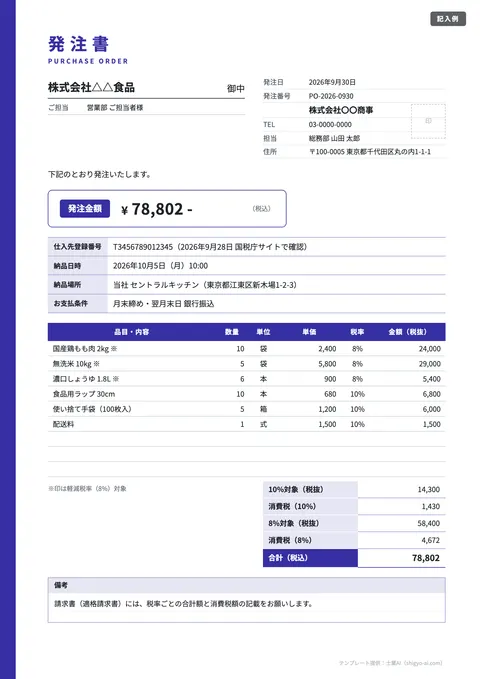Viewport: 480px width, 679px height.
Task: Click sentence 下記のとおり発注いたします。
Action: point(100,174)
